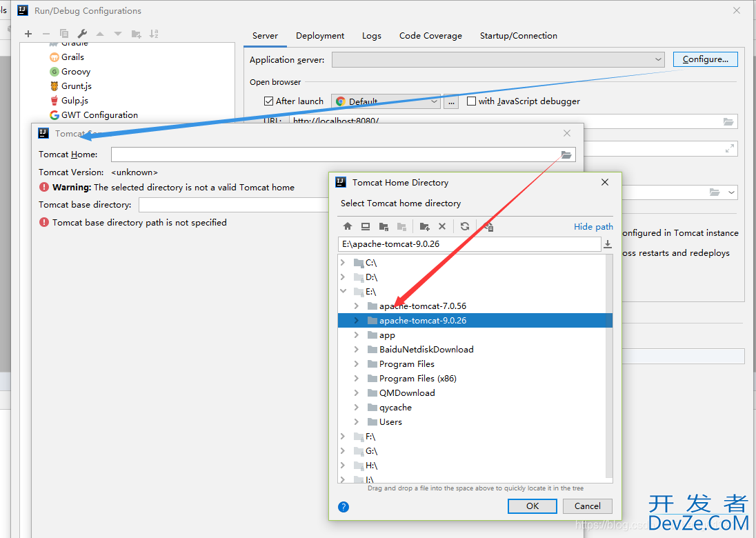Move configuration up arrow
The width and height of the screenshot is (756, 538).
[x=100, y=34]
